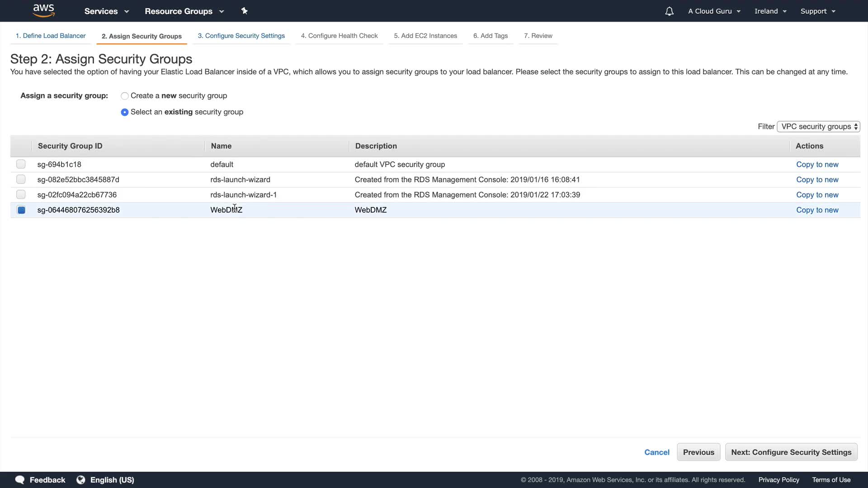This screenshot has width=868, height=488.
Task: Check the default security group checkbox
Action: pyautogui.click(x=21, y=164)
